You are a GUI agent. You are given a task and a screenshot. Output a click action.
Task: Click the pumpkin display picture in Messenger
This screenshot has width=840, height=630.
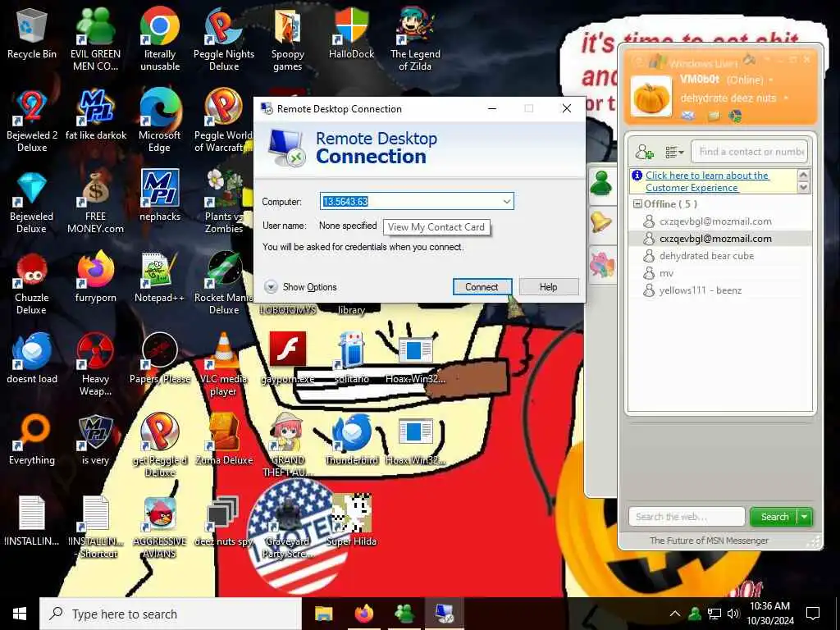point(651,98)
